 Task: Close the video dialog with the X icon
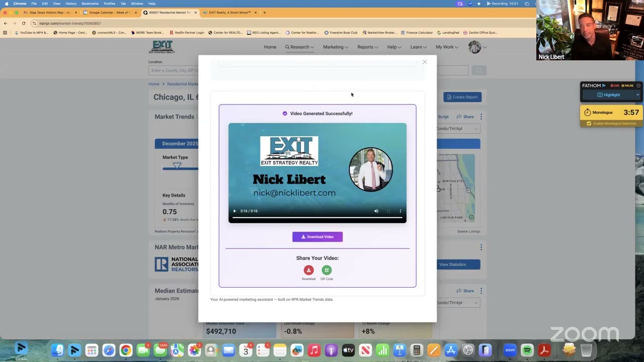coord(425,62)
